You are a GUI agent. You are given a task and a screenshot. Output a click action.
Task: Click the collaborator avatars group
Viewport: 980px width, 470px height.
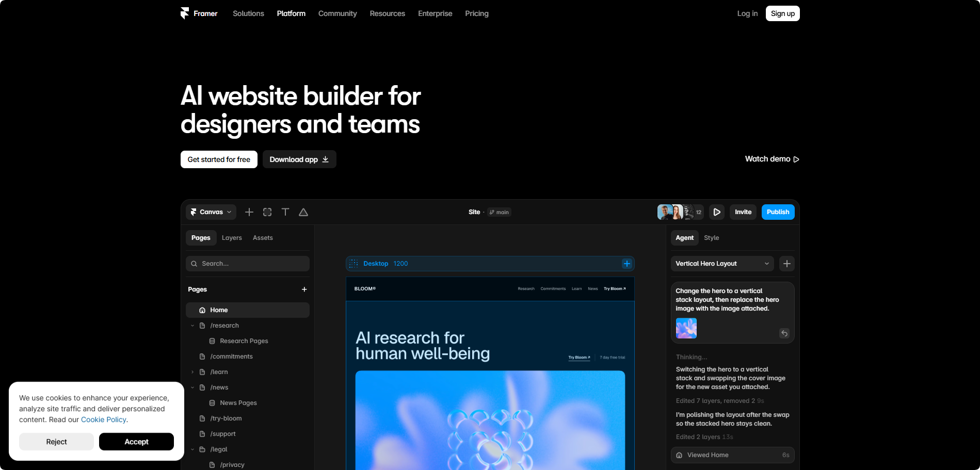[680, 212]
